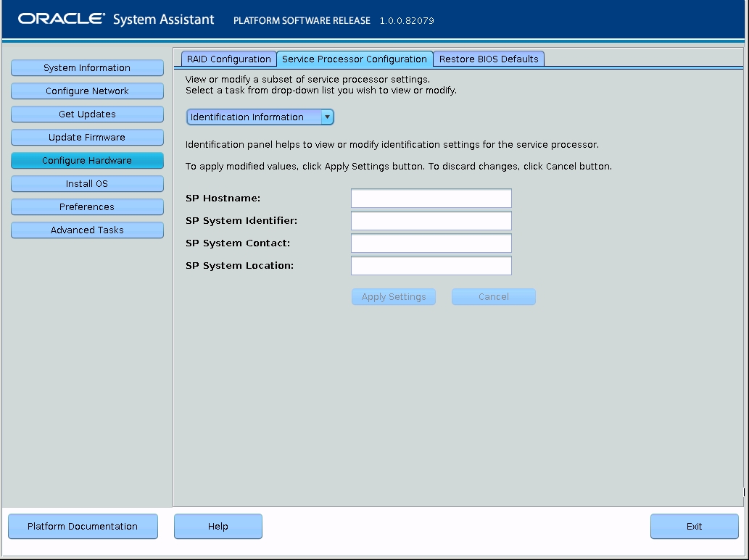Image resolution: width=749 pixels, height=560 pixels.
Task: Click the Apply Settings button
Action: pos(394,296)
